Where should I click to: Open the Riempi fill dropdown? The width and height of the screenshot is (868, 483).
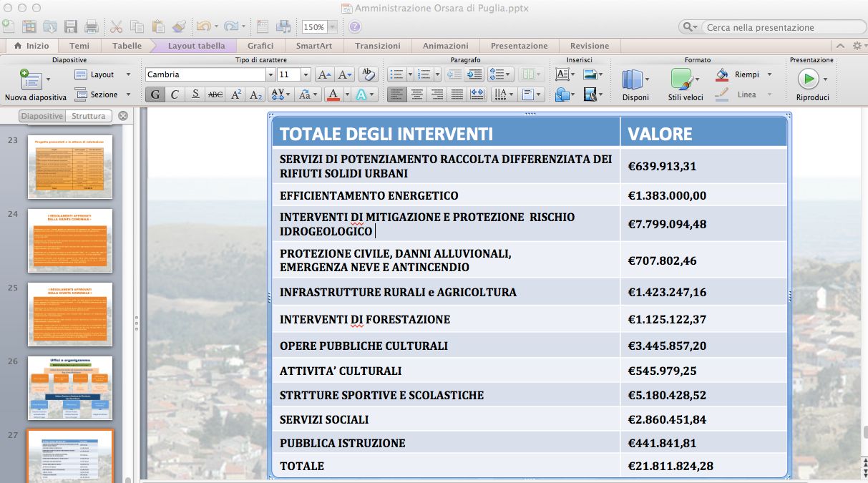click(x=769, y=74)
